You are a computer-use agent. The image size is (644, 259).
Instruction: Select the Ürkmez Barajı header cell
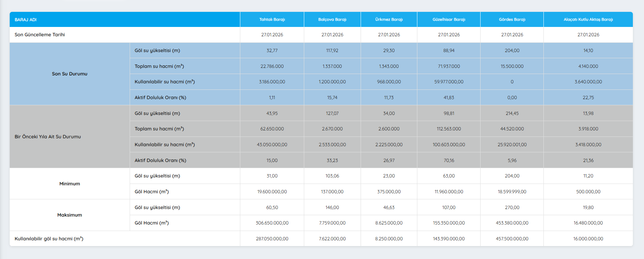tap(389, 19)
